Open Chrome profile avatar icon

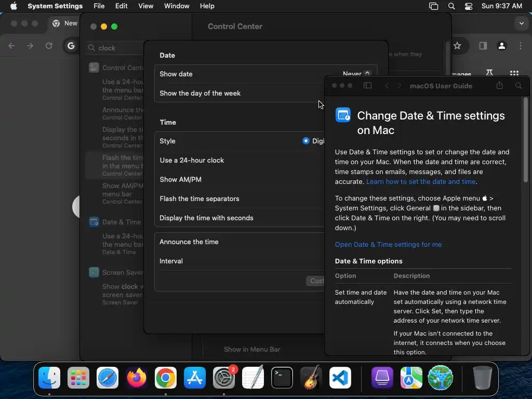point(502,46)
